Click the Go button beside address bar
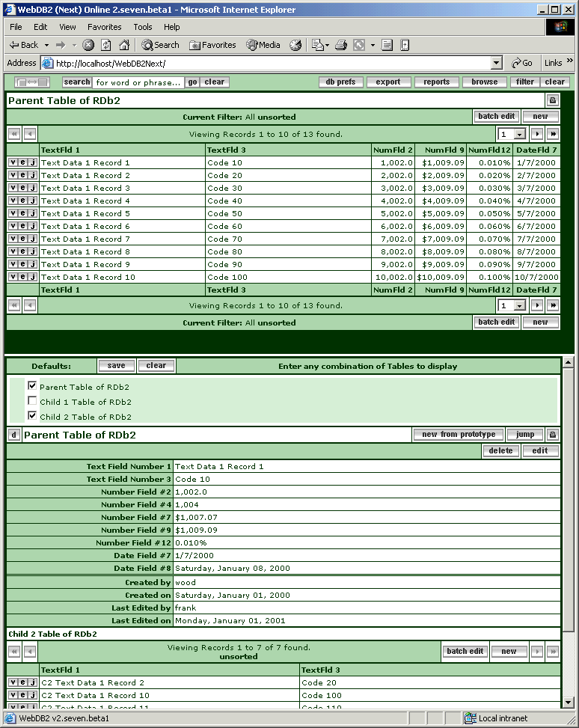 (x=522, y=63)
